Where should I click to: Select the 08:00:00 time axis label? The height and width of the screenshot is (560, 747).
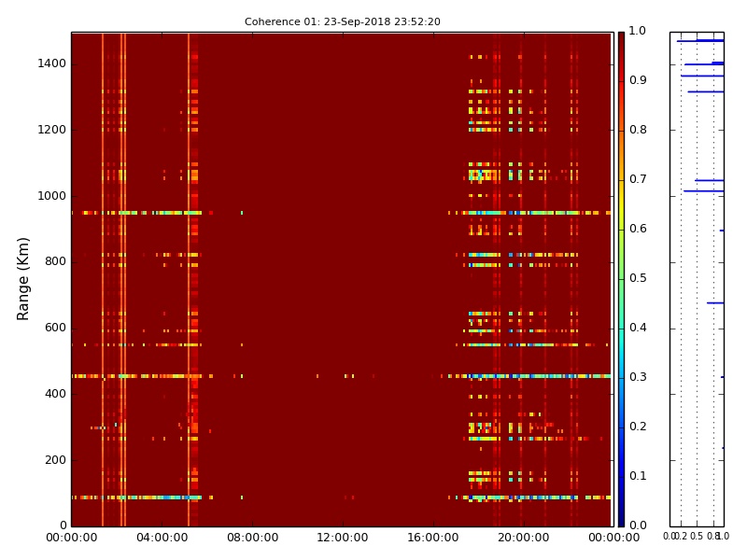[x=252, y=539]
